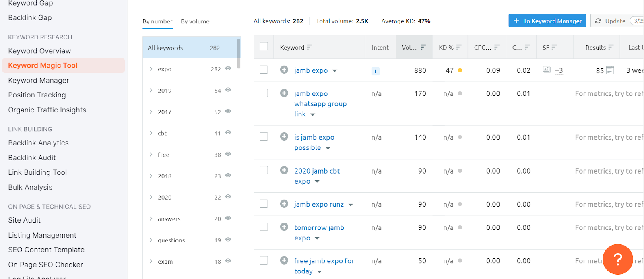The height and width of the screenshot is (279, 644).
Task: Open dropdown arrow next to 'jamb expo runz'
Action: [x=351, y=205]
